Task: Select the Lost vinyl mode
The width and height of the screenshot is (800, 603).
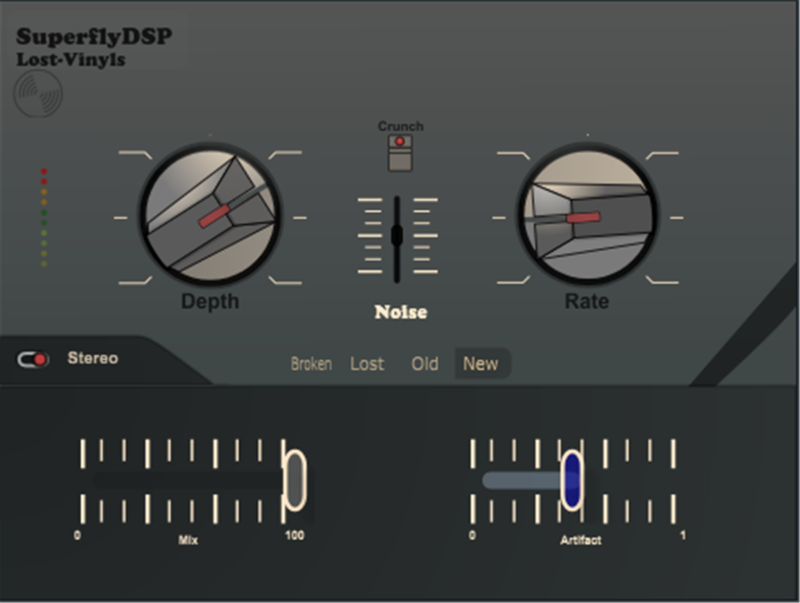Action: [367, 364]
